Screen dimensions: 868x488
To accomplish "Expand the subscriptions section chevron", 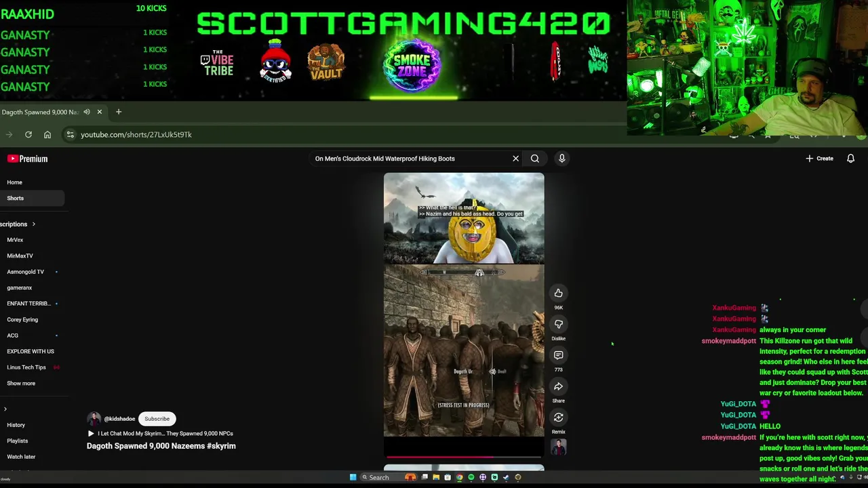I will tap(33, 224).
